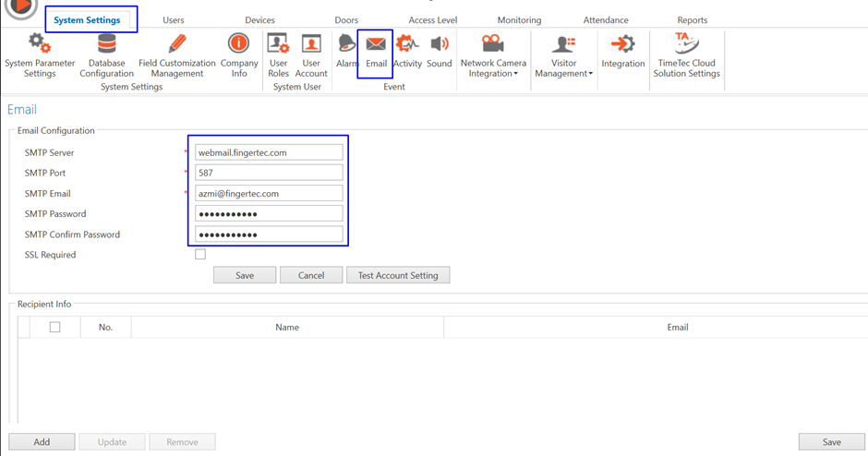
Task: Click Update recipient button
Action: pyautogui.click(x=112, y=441)
